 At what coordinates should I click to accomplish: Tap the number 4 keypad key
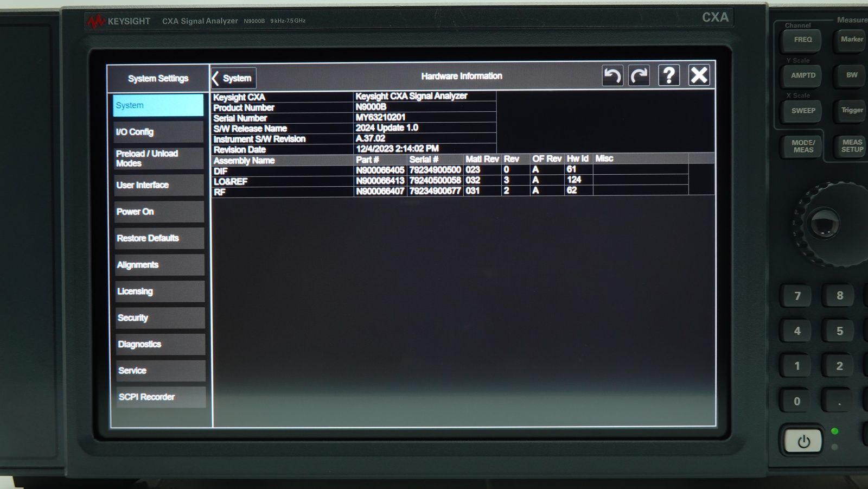point(797,331)
